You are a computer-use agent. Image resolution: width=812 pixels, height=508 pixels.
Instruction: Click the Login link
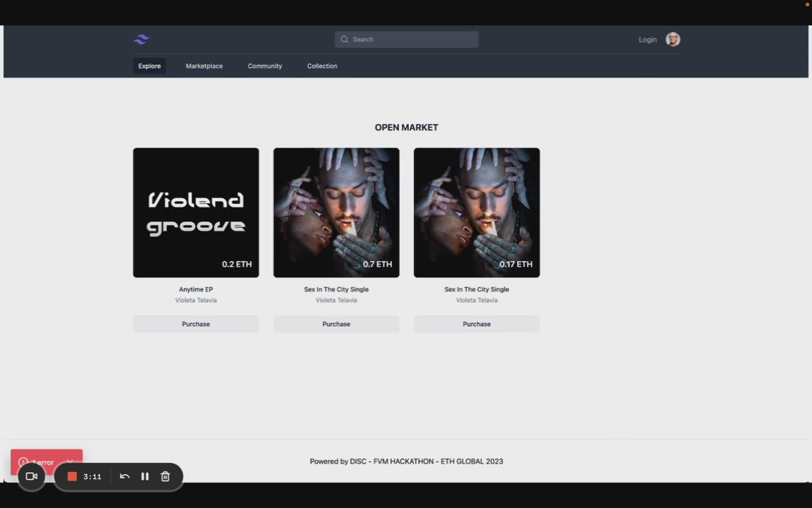(647, 40)
